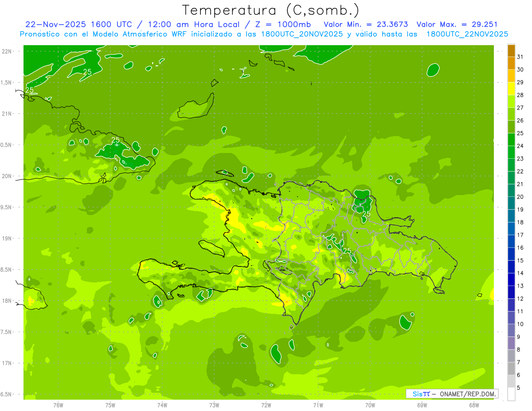532x411 pixels.
Task: Click the purple swatch between 9 and 10
Action: point(511,330)
